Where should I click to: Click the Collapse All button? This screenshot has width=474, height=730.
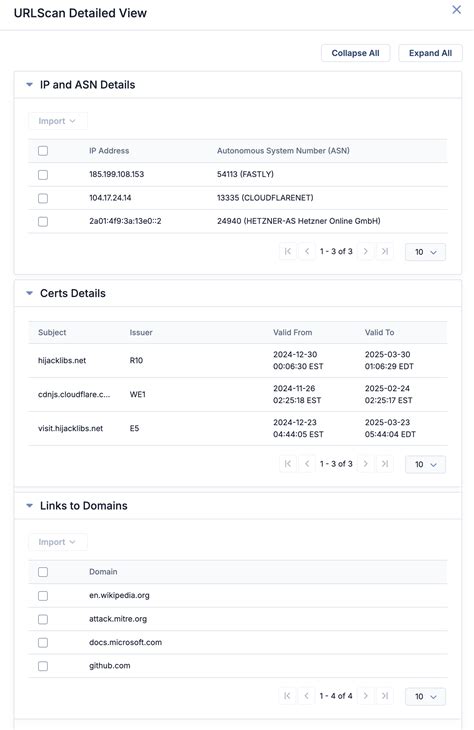[355, 53]
